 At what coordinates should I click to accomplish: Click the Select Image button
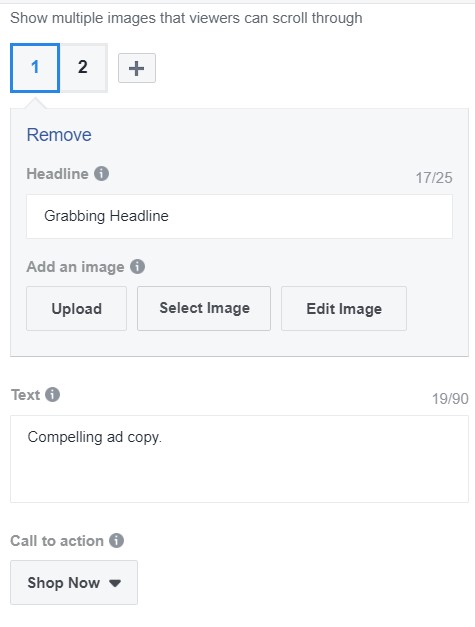(204, 308)
